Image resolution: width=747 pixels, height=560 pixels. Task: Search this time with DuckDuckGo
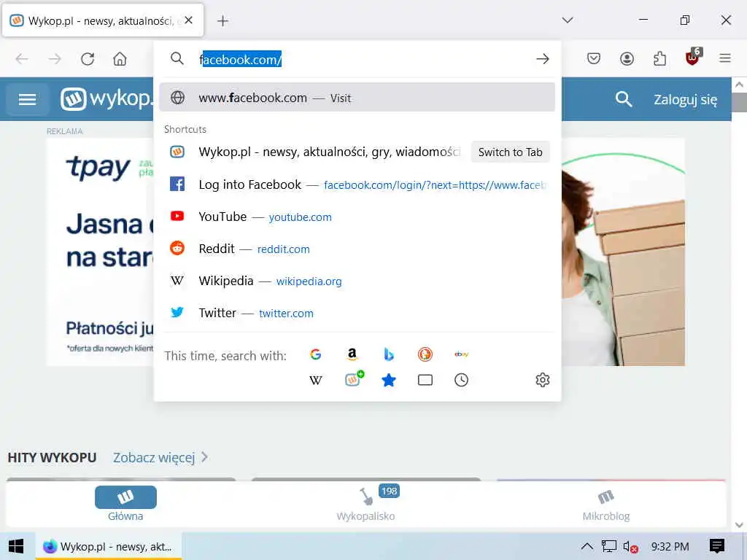425,354
